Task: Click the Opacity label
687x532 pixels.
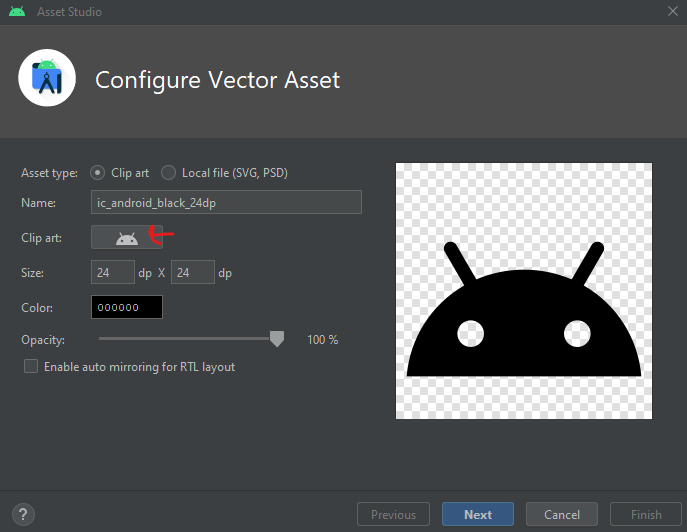Action: tap(43, 340)
